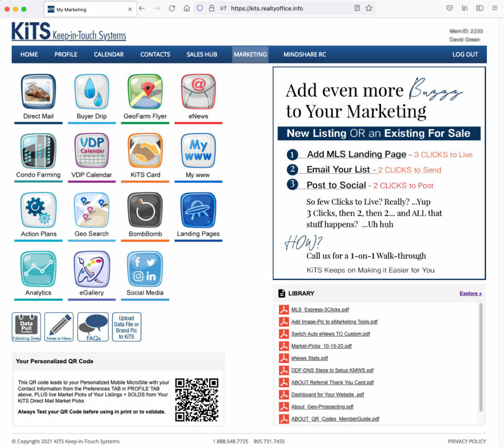Launch the eNews envelope icon
This screenshot has width=504, height=447.
[x=198, y=92]
